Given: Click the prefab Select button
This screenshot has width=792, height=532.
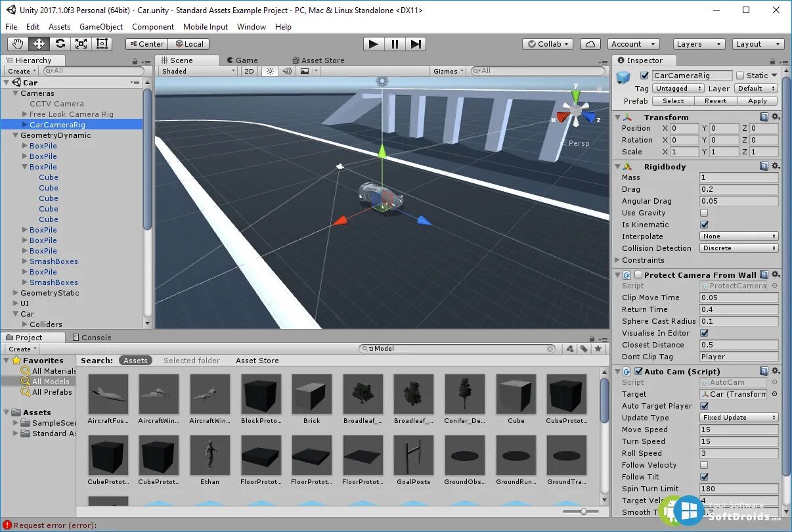Looking at the screenshot, I should click(673, 101).
